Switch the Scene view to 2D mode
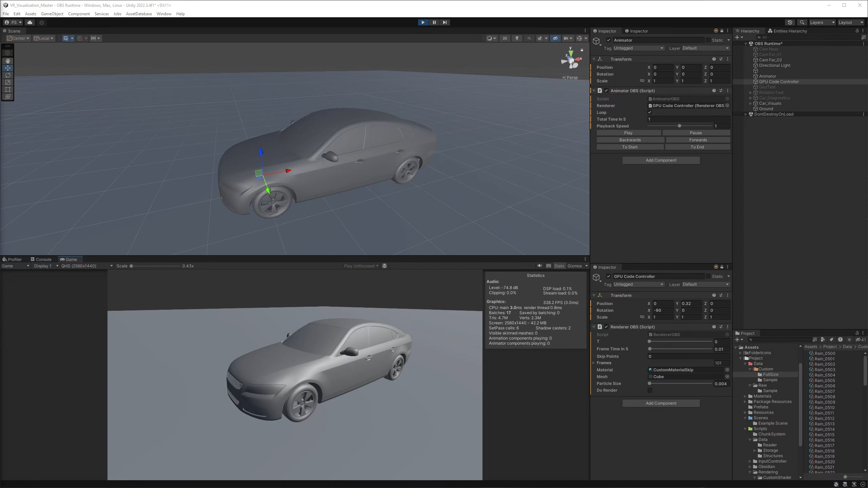Screen dimensions: 868x488 (505, 38)
